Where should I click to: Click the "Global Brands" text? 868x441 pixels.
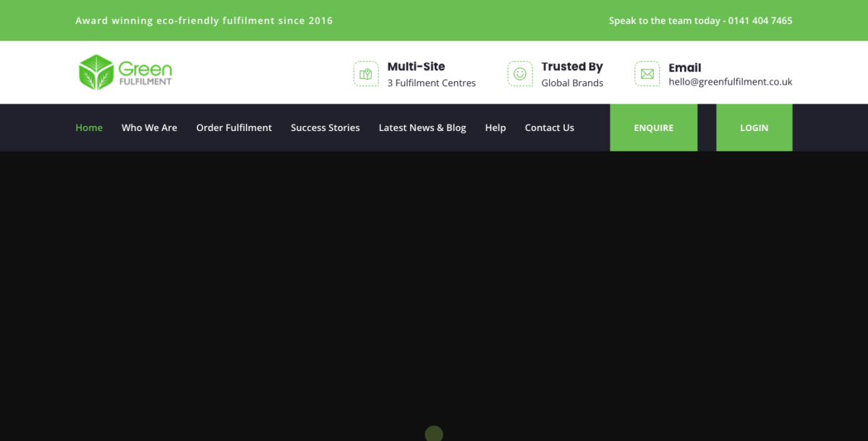click(572, 83)
